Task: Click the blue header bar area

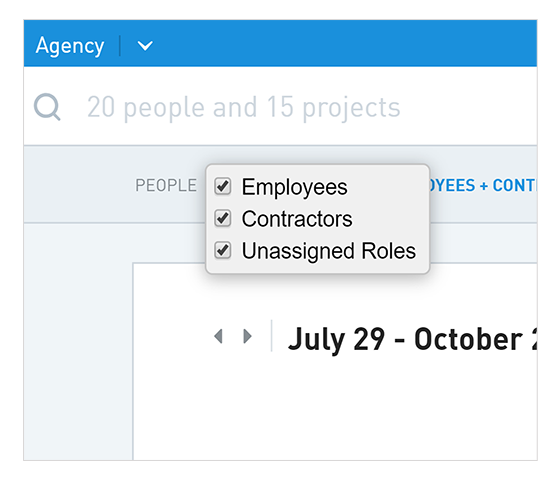Action: (x=343, y=43)
